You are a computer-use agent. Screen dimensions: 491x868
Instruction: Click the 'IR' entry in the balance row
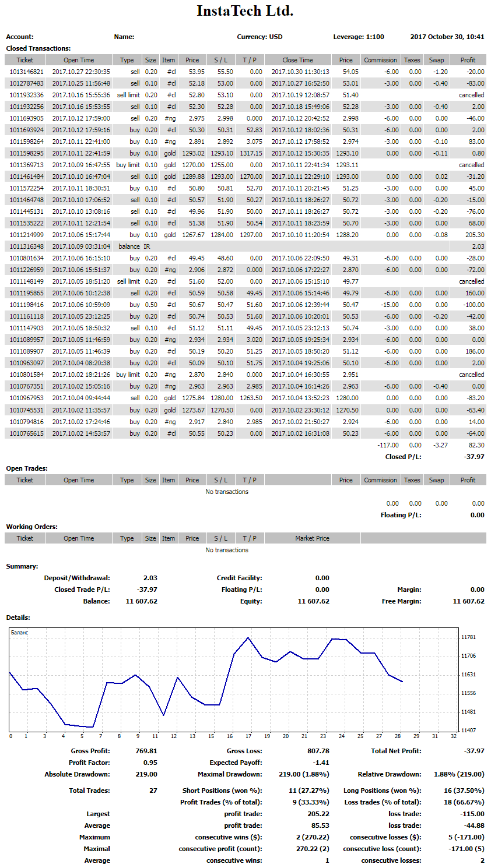click(x=147, y=246)
